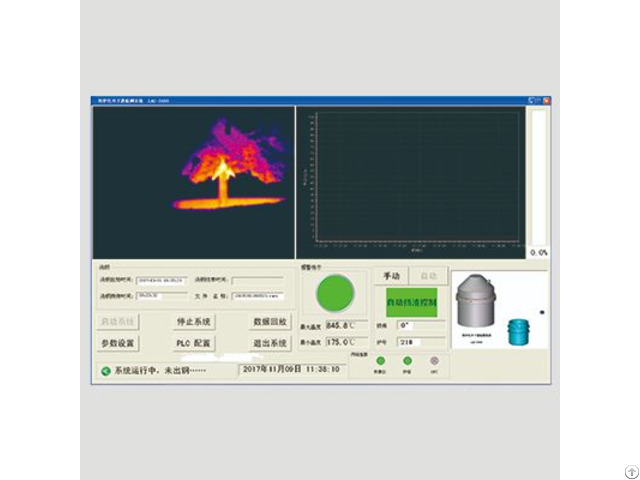Click the gray OPC status light

433,361
